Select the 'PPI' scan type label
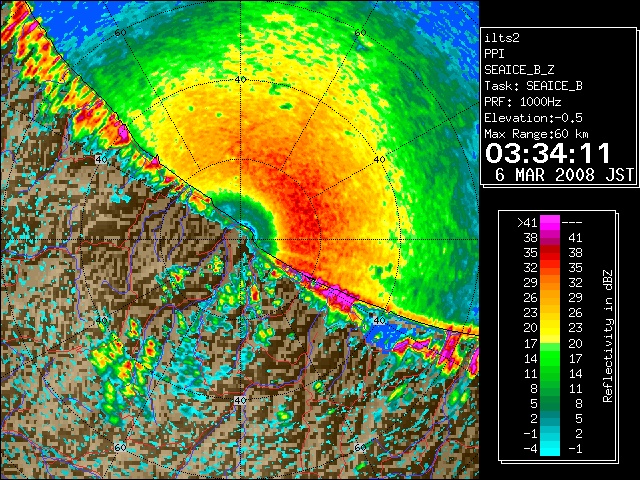Screen dimensions: 640x480 pos(494,54)
